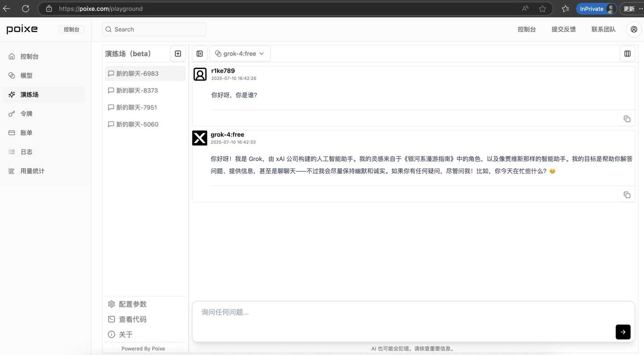Click the timestamp 2025-07-10 16:42:26
This screenshot has width=644, height=355.
coord(233,78)
